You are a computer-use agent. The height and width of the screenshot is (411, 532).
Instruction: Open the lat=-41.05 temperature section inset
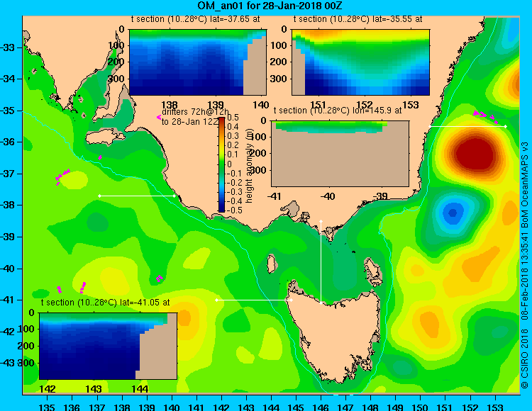(x=109, y=346)
